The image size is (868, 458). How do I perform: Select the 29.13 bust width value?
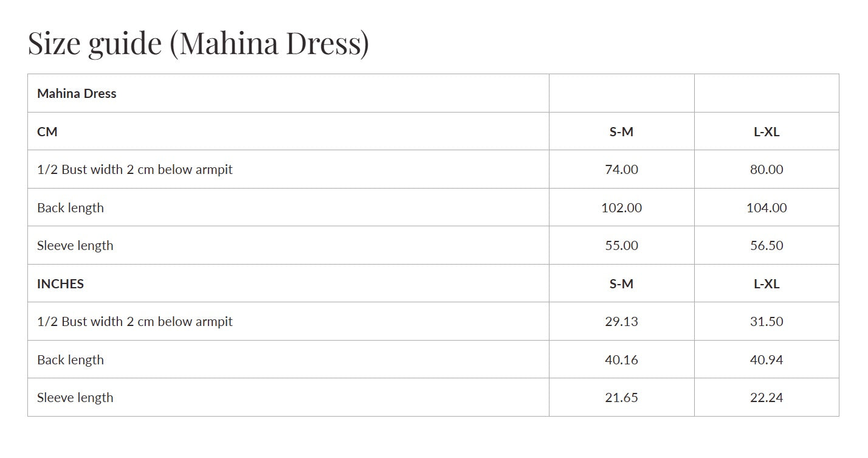coord(621,322)
